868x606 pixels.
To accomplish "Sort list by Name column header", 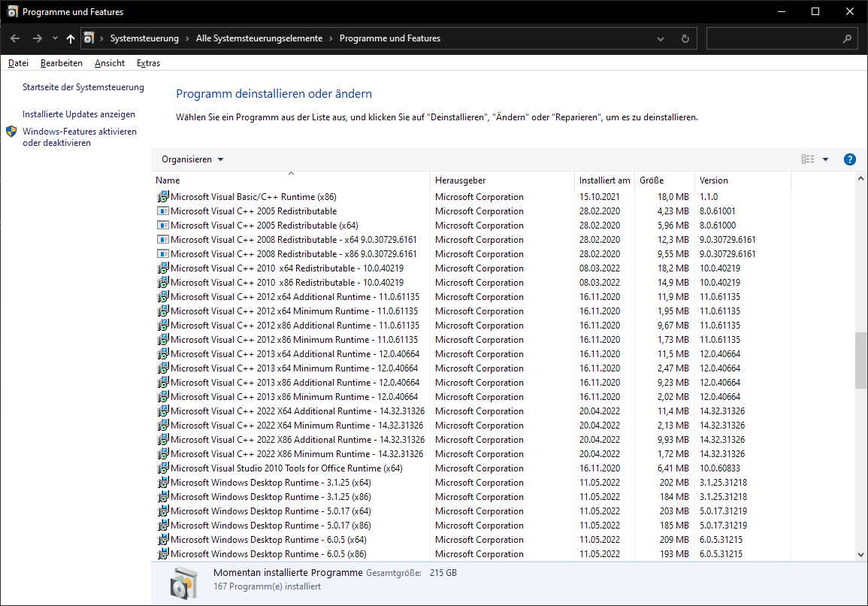I will pos(291,180).
